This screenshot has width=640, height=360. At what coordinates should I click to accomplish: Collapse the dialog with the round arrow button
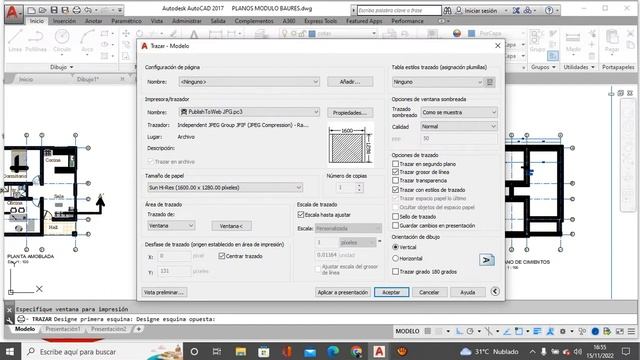[x=495, y=291]
